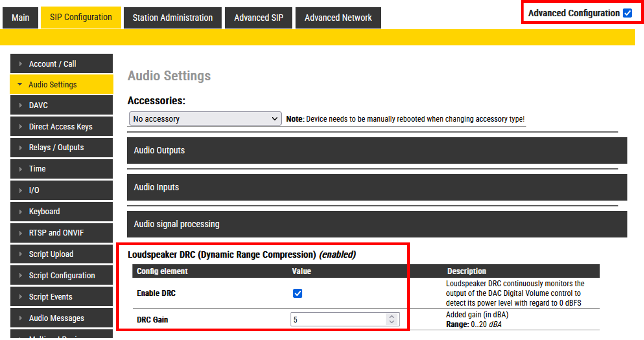Click the Time menu arrow icon
This screenshot has width=644, height=340.
coord(21,169)
